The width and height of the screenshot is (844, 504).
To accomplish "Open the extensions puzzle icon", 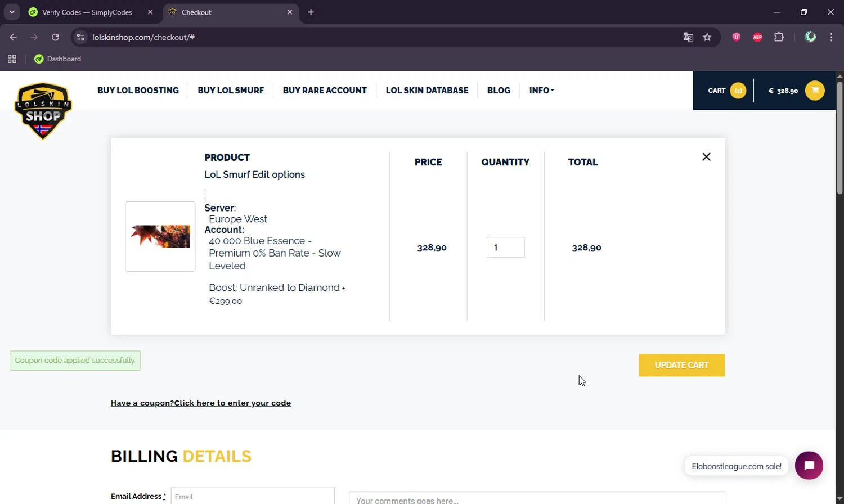I will coord(779,37).
